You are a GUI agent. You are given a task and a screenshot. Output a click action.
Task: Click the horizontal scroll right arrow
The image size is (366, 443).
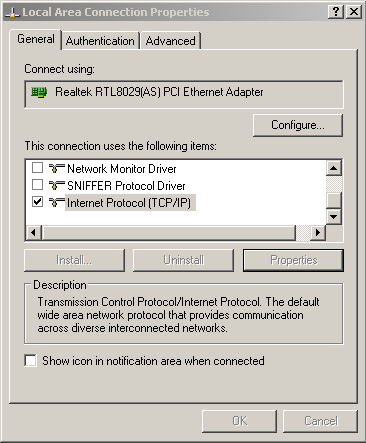[318, 232]
